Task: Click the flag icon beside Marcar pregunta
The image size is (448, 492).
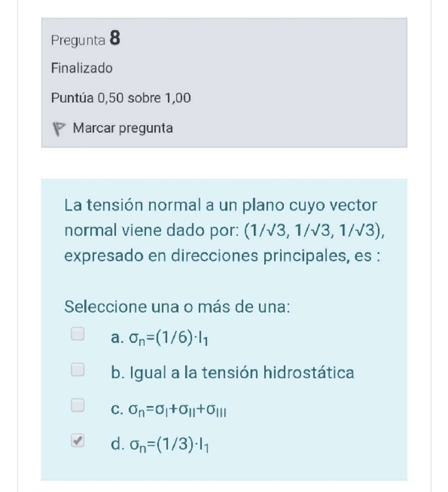Action: [58, 129]
